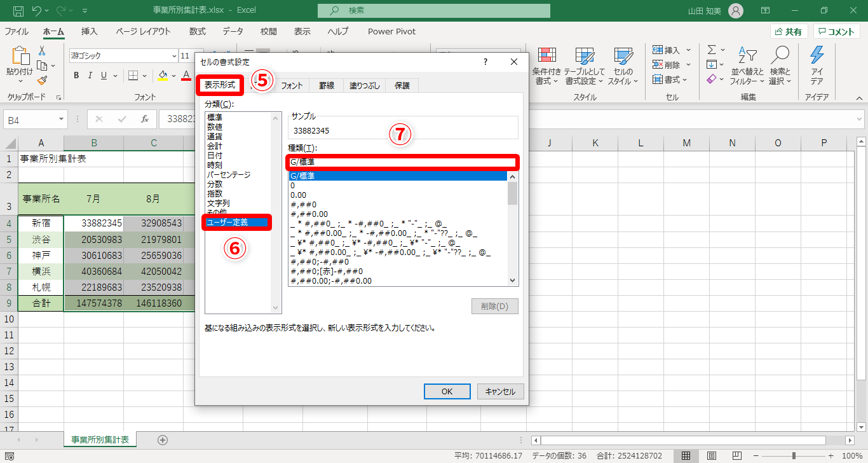Click the OK button in the dialog

tap(447, 392)
